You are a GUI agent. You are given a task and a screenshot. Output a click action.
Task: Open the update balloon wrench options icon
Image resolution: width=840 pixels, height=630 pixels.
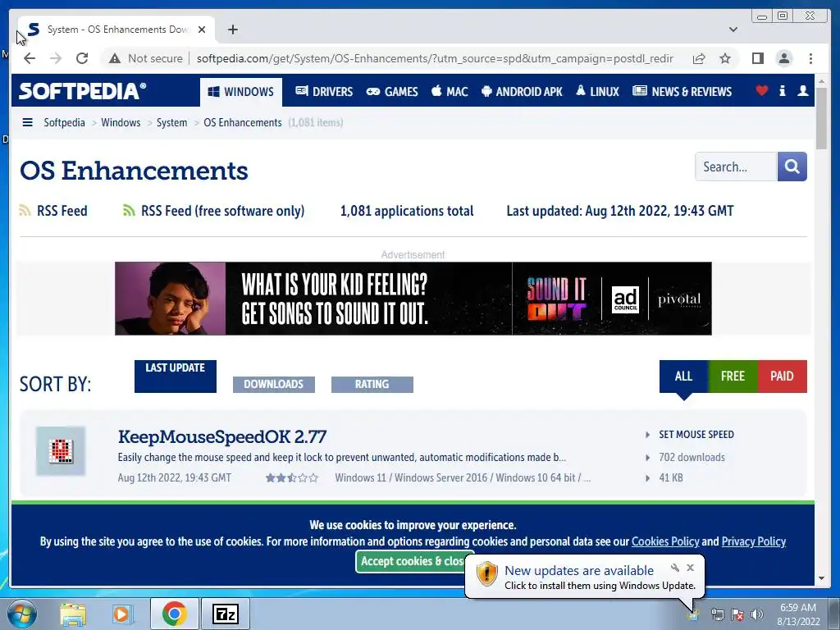674,568
